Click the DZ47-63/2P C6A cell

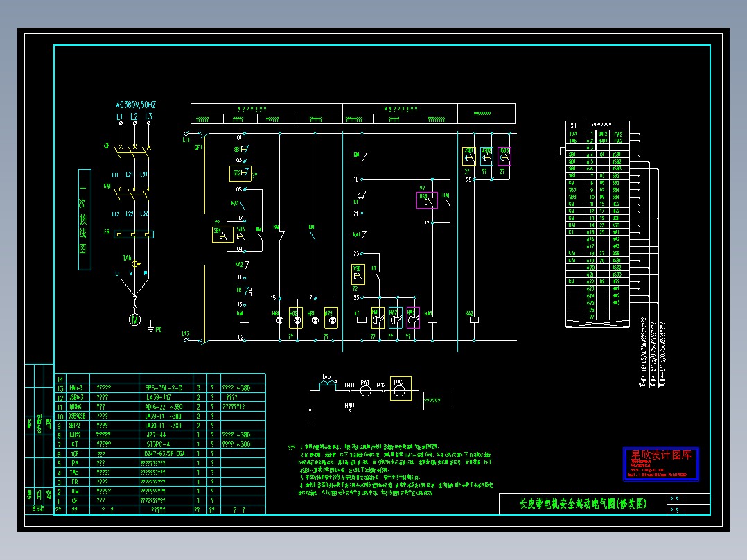coord(166,454)
